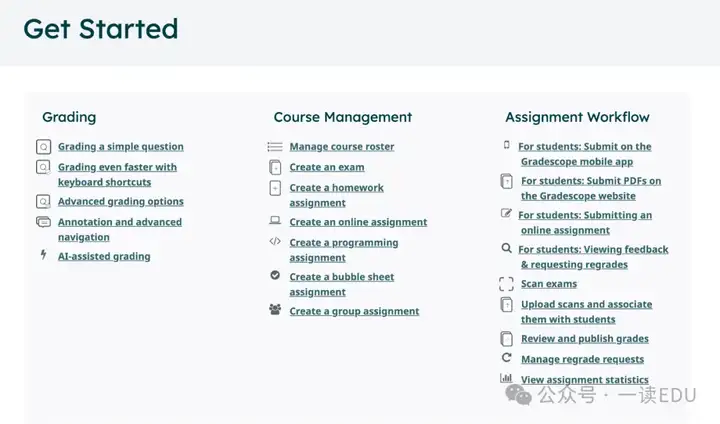Viewport: 720px width, 424px height.
Task: Click the checkmark circle icon for bubble sheet
Action: [275, 275]
